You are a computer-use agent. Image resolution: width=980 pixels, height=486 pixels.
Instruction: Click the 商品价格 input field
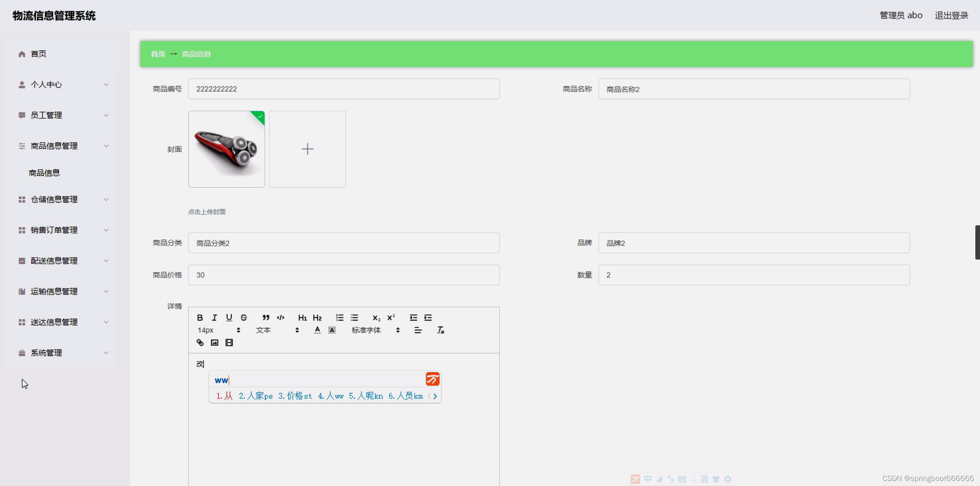(x=344, y=275)
